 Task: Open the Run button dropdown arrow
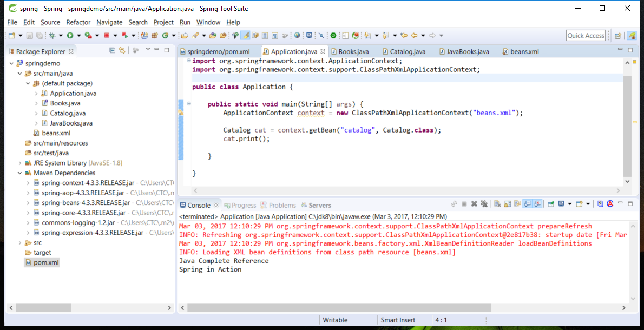click(x=79, y=36)
